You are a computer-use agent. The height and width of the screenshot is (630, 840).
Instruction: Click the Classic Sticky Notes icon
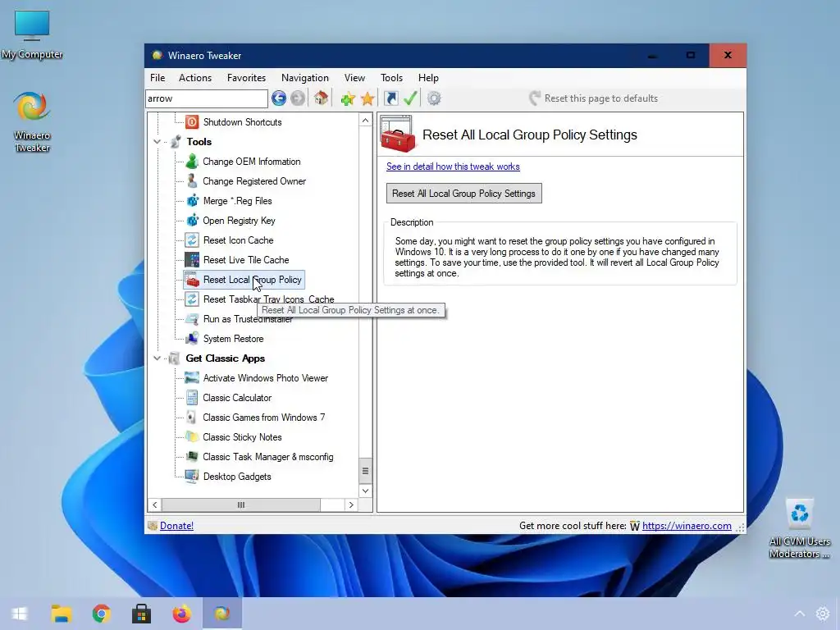[192, 437]
